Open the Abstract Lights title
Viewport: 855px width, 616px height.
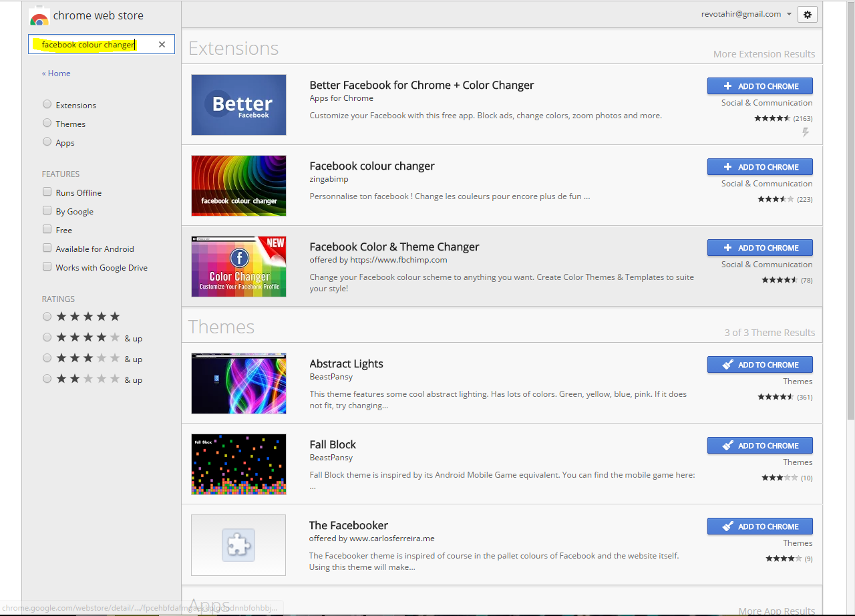click(x=346, y=364)
